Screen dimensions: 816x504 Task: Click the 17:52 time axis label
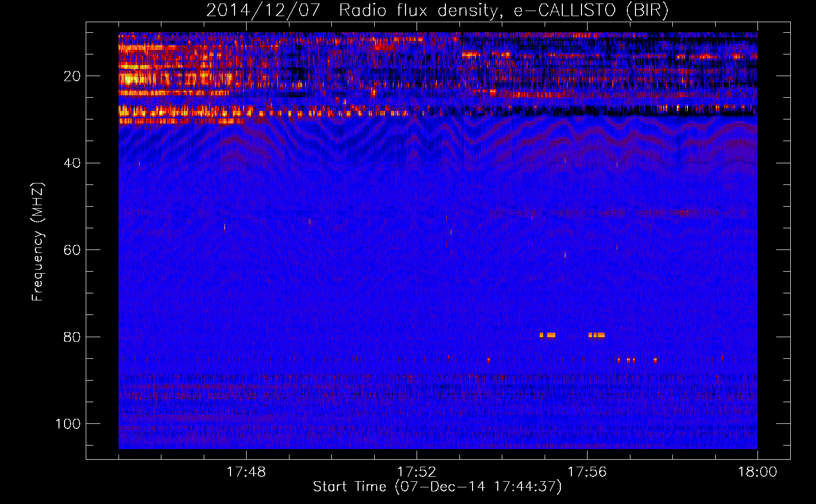click(x=417, y=472)
